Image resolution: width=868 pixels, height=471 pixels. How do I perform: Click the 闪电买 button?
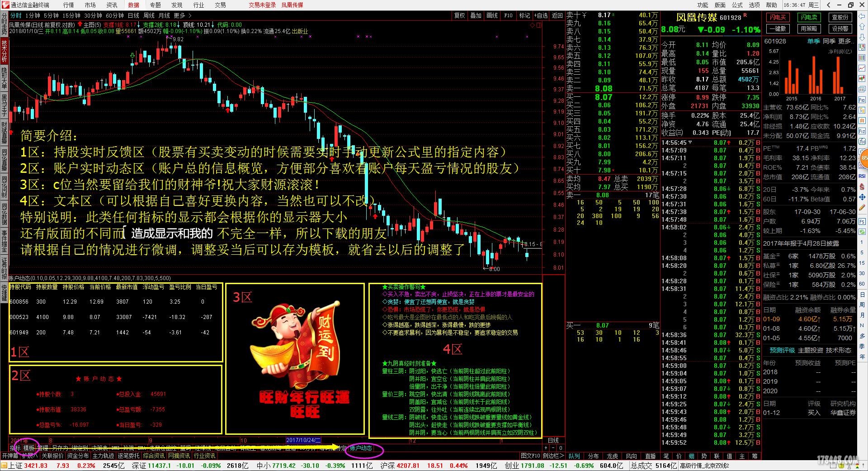[778, 18]
